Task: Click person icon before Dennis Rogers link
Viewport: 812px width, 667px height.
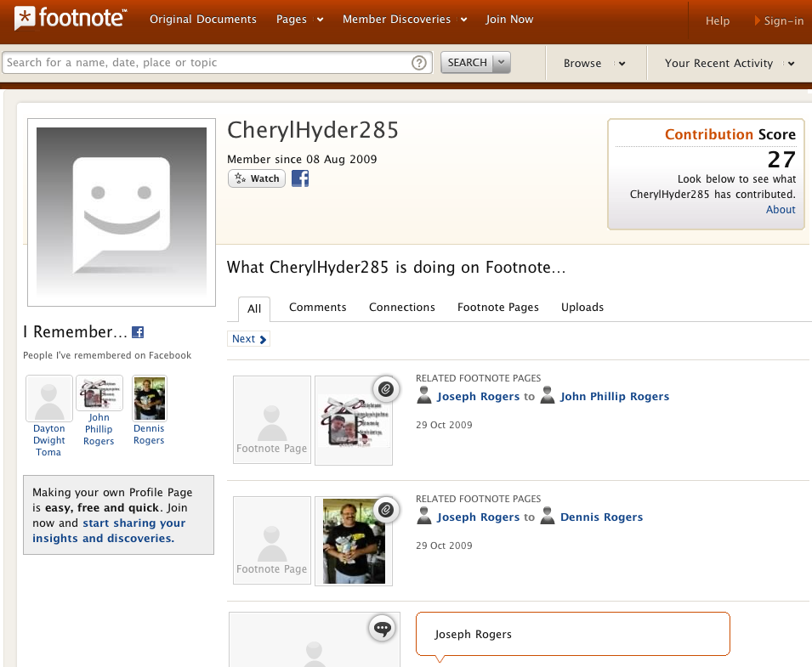Action: [548, 516]
